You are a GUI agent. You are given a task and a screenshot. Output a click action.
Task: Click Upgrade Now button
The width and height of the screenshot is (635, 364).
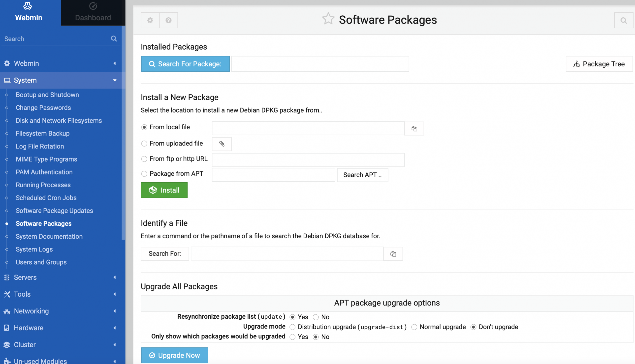(175, 355)
